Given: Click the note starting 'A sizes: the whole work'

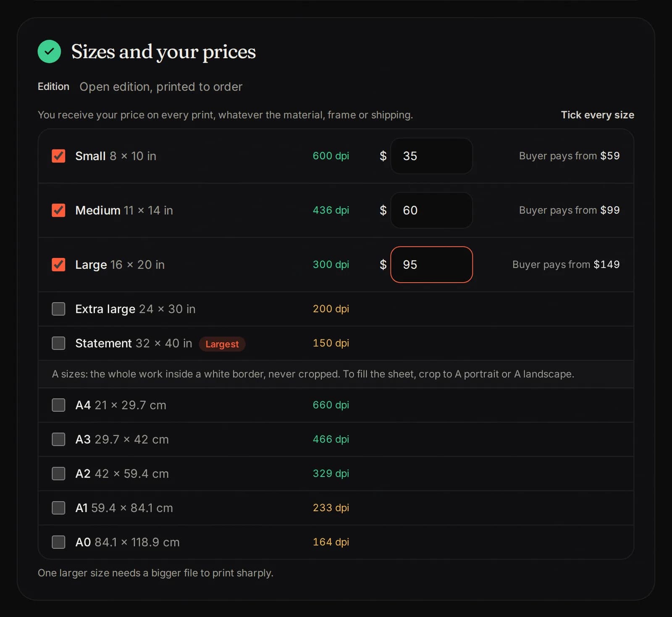Looking at the screenshot, I should pos(313,374).
